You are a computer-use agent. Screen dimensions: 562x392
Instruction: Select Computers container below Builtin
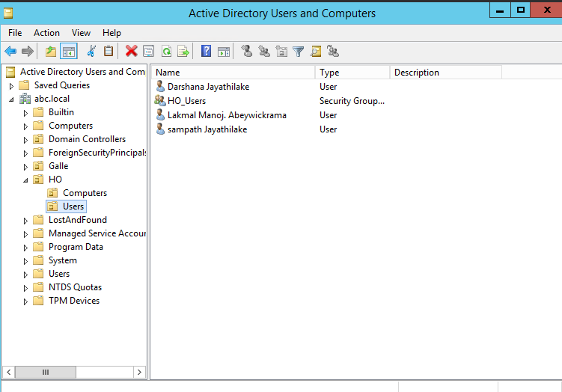[70, 126]
